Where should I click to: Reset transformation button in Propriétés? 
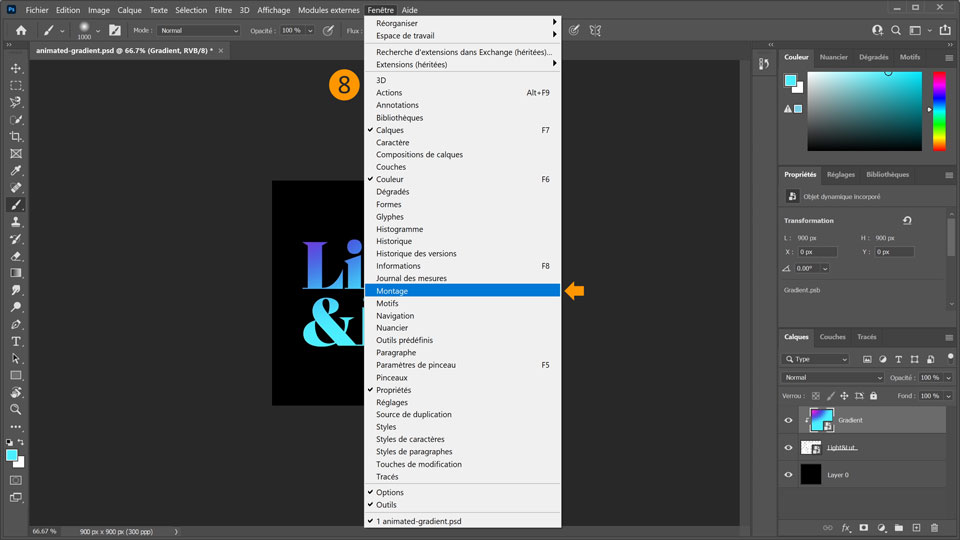click(907, 220)
